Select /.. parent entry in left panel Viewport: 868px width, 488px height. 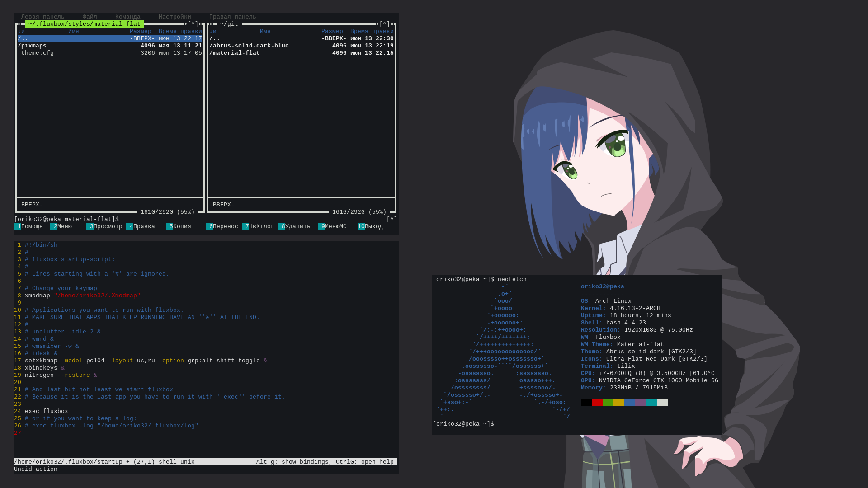pos(110,38)
